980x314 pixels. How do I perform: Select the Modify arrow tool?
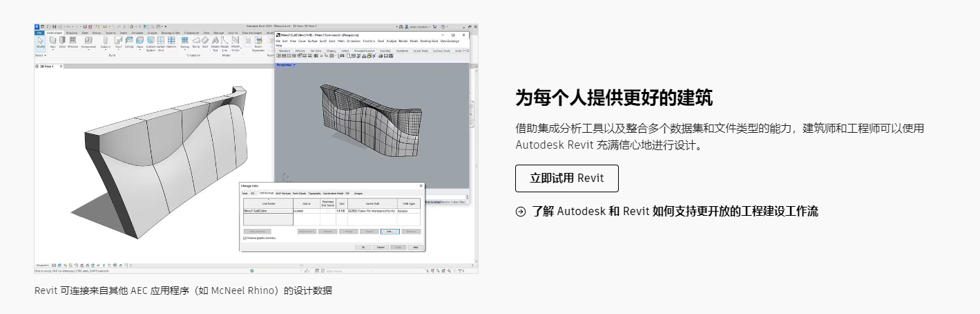39,41
